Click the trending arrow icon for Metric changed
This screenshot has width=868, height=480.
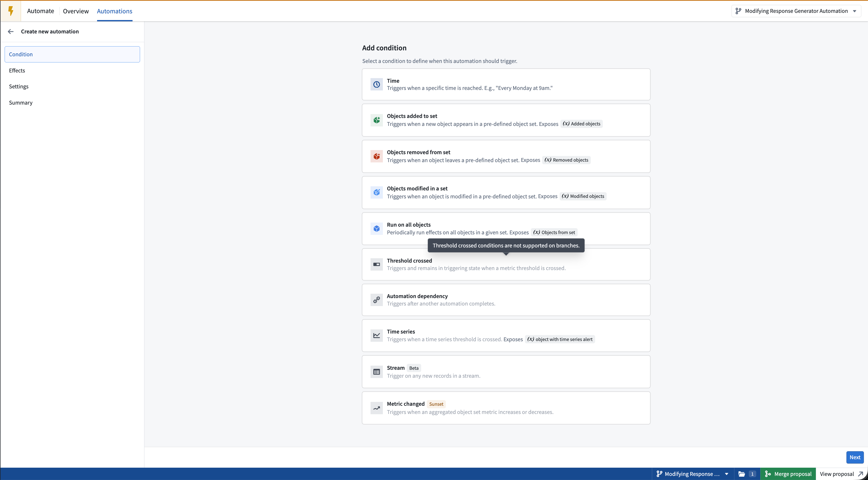click(376, 408)
